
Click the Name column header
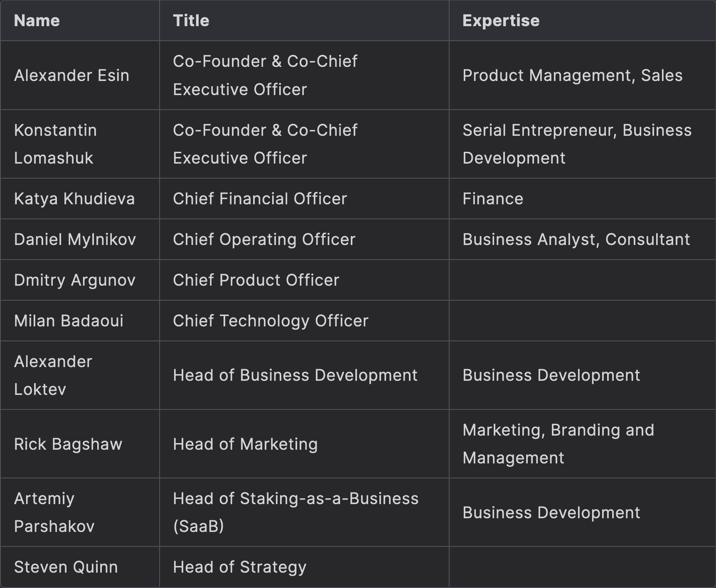(37, 21)
